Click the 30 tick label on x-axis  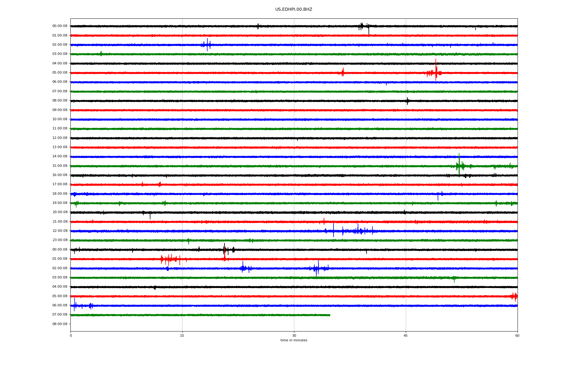(x=294, y=335)
